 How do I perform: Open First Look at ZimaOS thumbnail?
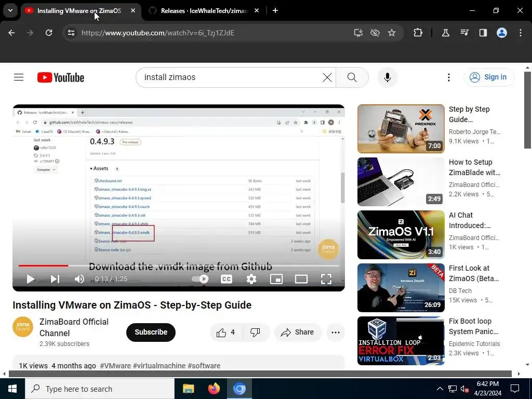click(401, 287)
